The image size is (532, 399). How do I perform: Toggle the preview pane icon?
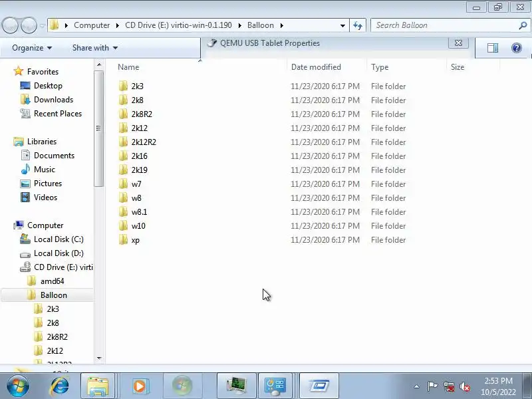pos(493,48)
